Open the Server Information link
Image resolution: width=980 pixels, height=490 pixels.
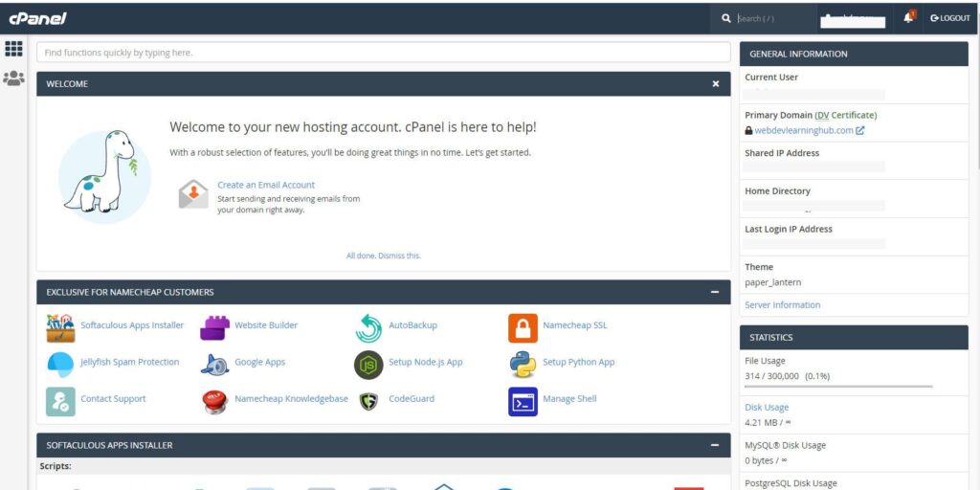pos(783,305)
